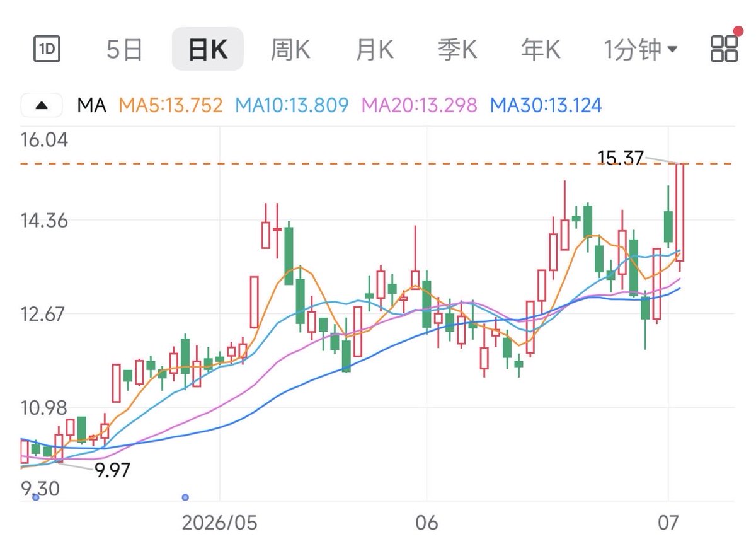Click the 9.97 low price label
This screenshot has height=556, width=756.
click(x=112, y=470)
